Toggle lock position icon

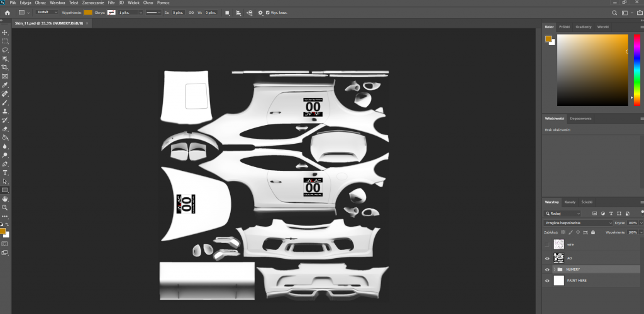tap(578, 232)
